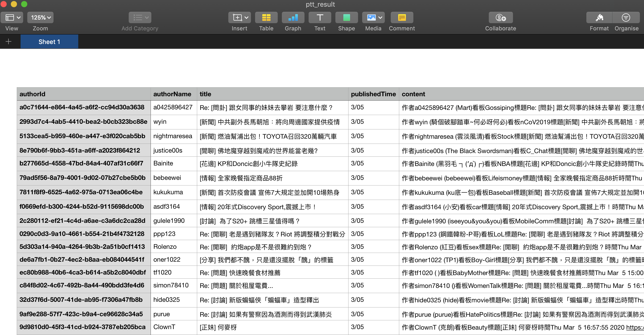Add a Comment using toolbar

(x=402, y=17)
